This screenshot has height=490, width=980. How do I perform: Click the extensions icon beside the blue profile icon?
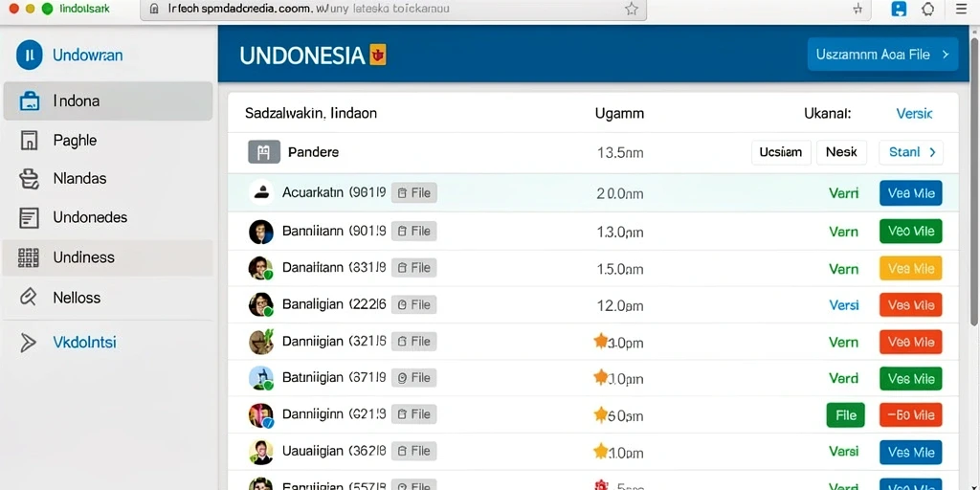tap(928, 9)
